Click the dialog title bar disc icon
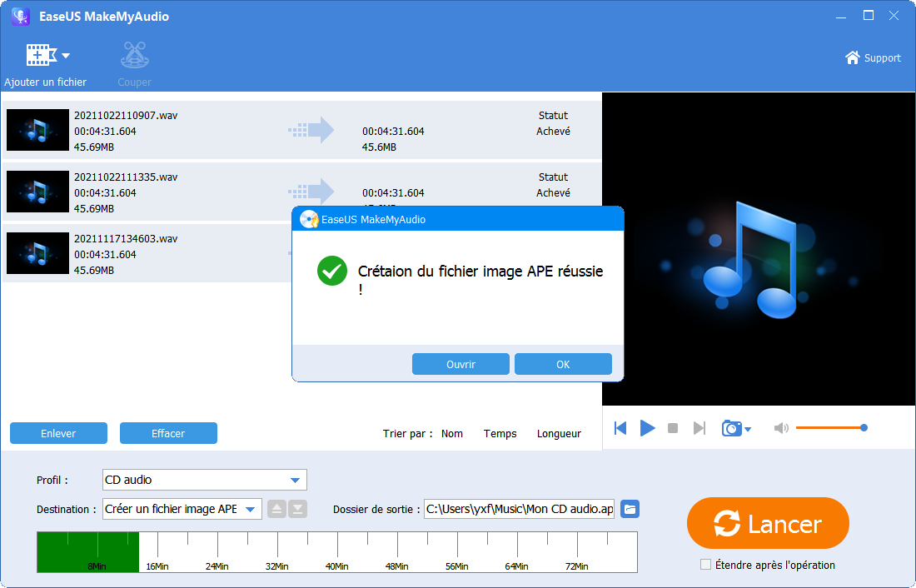This screenshot has height=588, width=916. point(309,219)
